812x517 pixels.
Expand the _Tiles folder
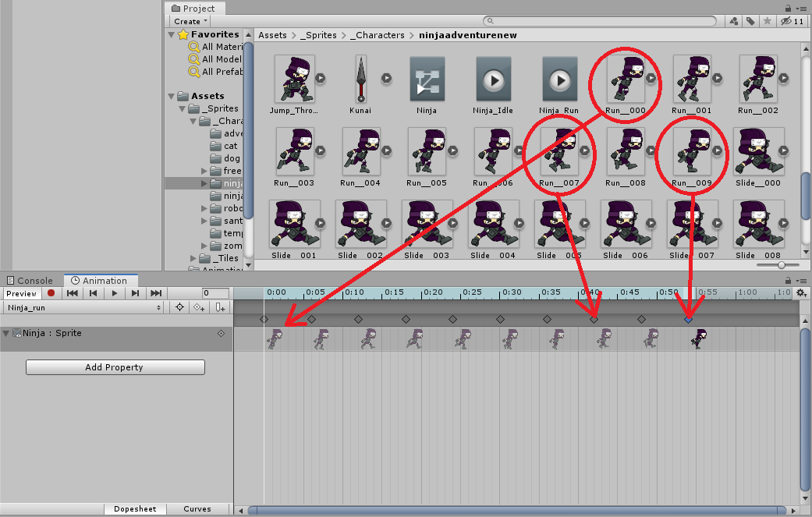[193, 258]
